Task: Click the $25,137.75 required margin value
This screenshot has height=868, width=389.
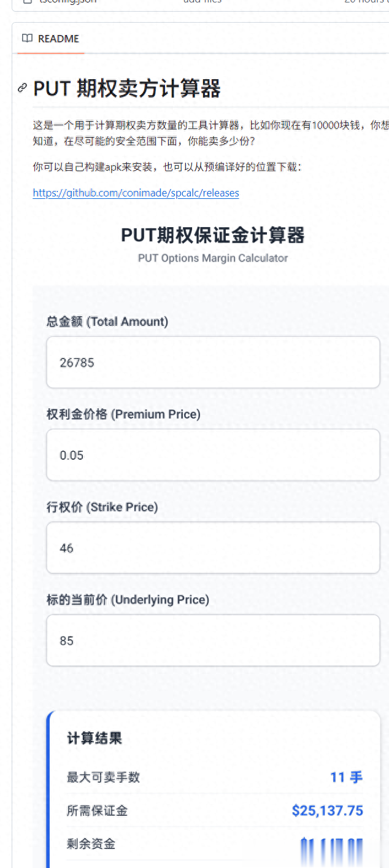Action: point(327,811)
